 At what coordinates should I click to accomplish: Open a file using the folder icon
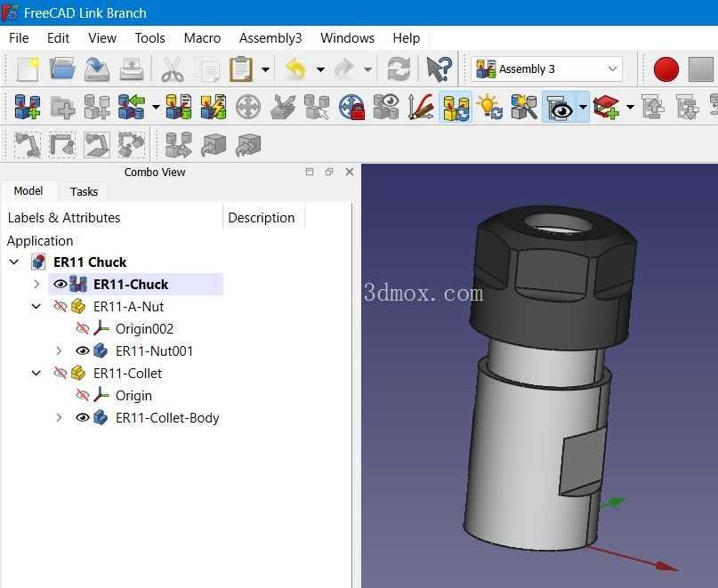pos(62,69)
